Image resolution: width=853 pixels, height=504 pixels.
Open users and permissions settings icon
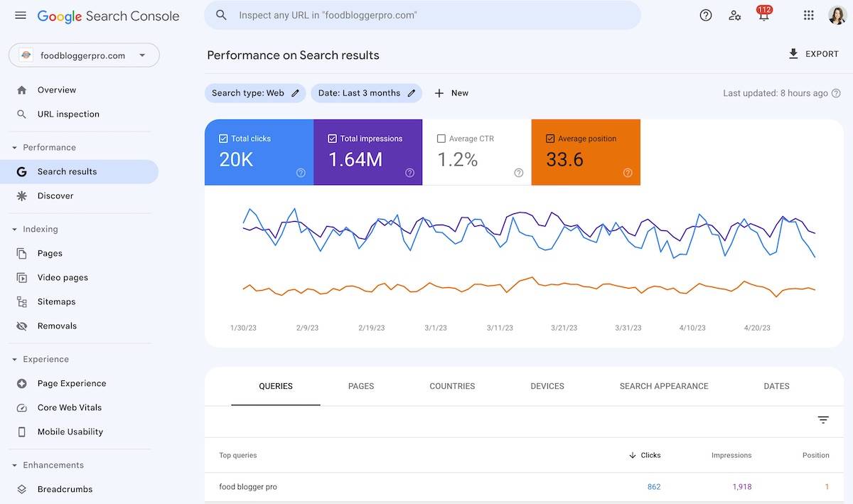click(735, 15)
